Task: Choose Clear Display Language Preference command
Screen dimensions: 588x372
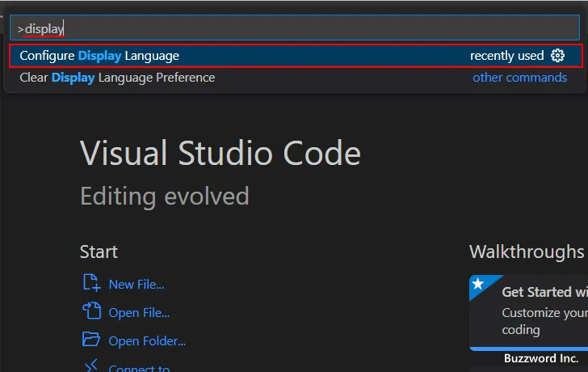Action: (x=117, y=78)
